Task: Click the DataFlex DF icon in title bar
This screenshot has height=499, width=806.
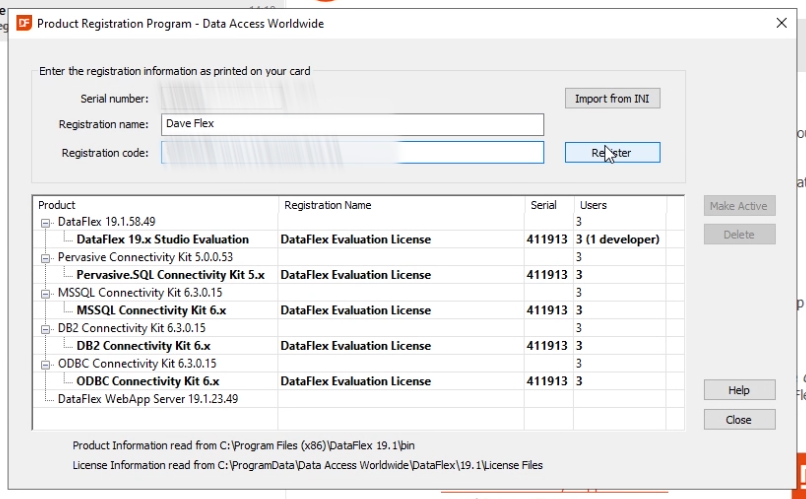Action: [24, 23]
